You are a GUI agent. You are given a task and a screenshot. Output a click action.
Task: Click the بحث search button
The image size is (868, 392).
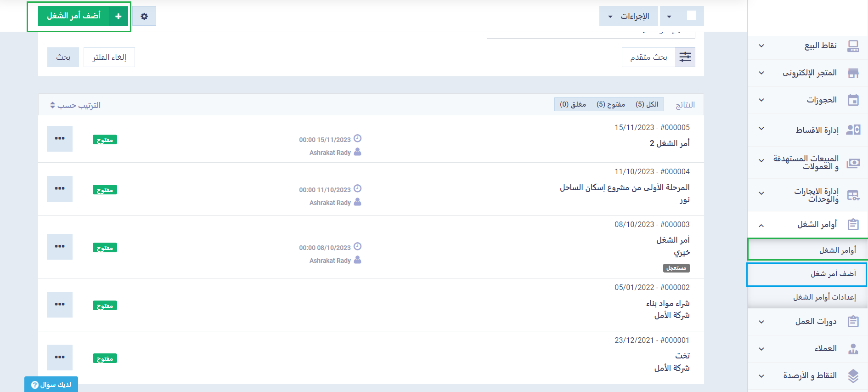[63, 57]
